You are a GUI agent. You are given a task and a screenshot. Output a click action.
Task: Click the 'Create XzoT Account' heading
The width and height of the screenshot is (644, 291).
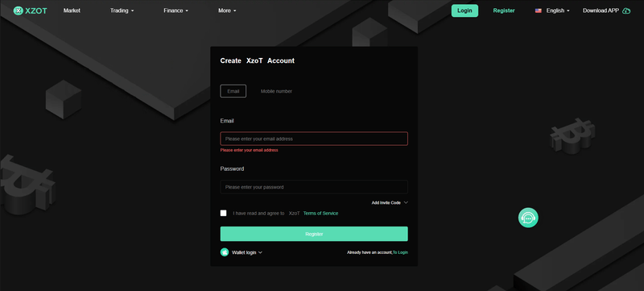coord(257,60)
